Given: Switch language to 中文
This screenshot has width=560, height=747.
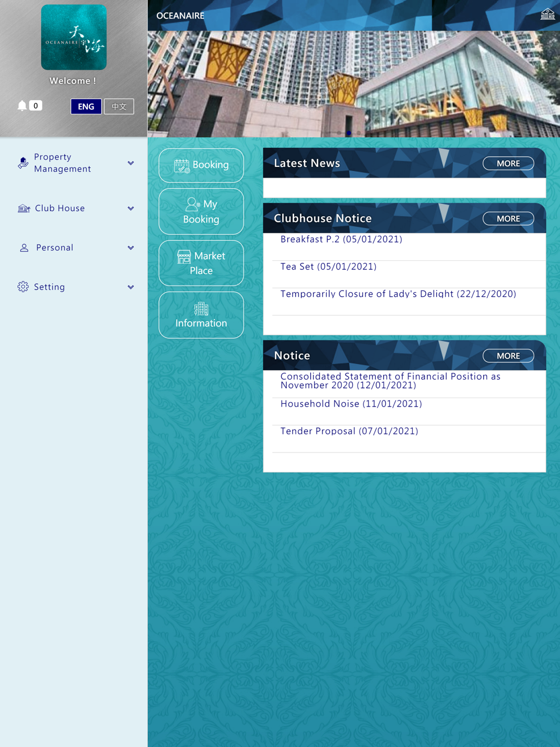Looking at the screenshot, I should pyautogui.click(x=119, y=106).
